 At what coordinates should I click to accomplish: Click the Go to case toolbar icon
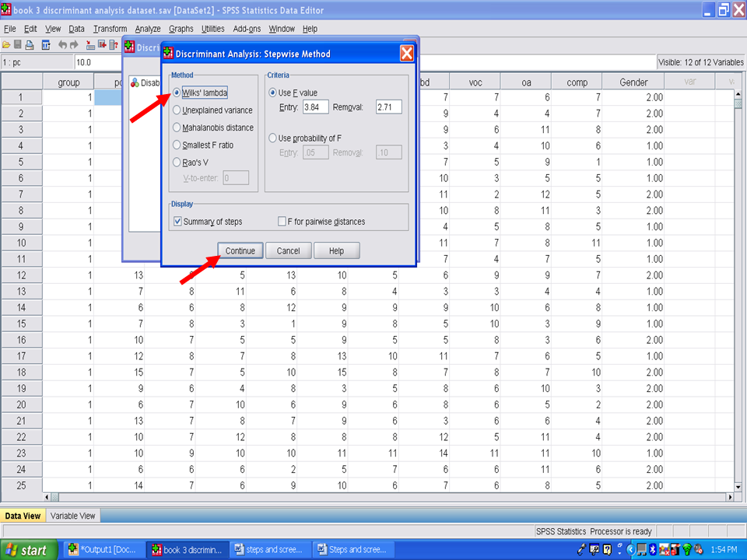pos(90,45)
